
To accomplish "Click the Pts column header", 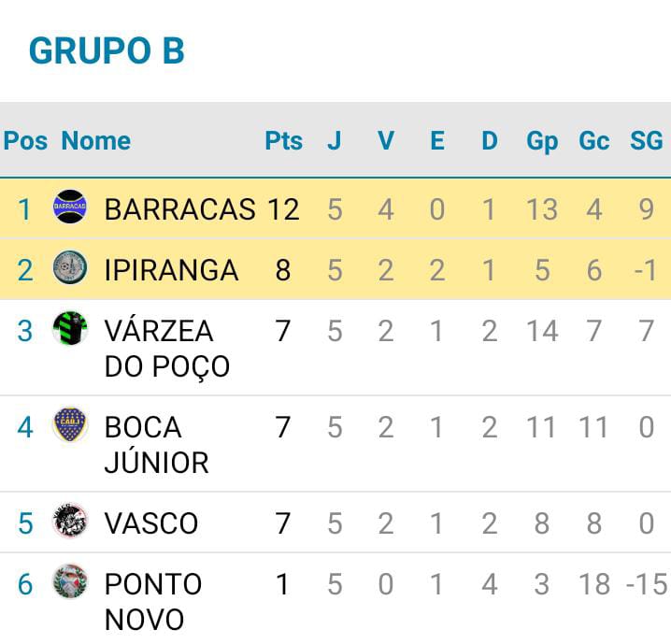I will tap(284, 140).
